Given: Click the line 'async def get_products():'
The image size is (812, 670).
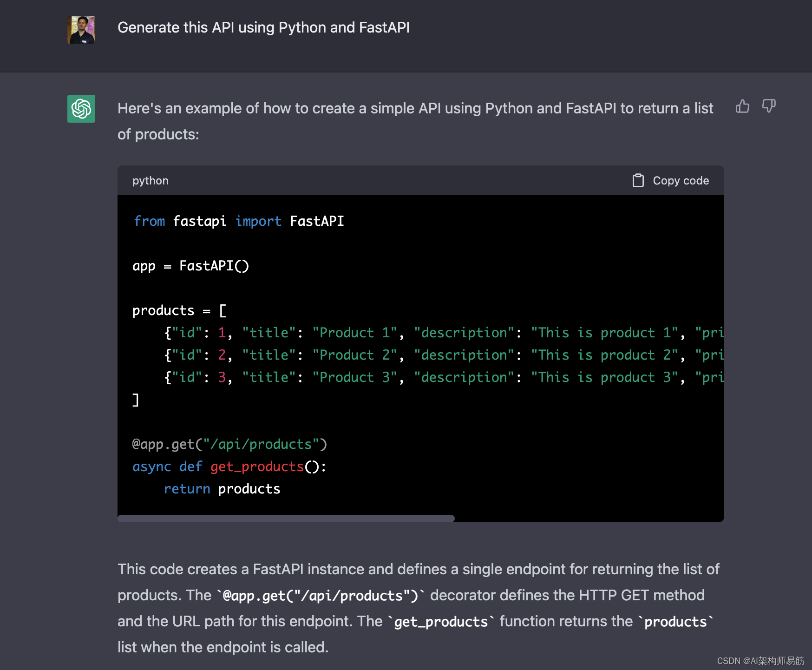Looking at the screenshot, I should click(229, 466).
